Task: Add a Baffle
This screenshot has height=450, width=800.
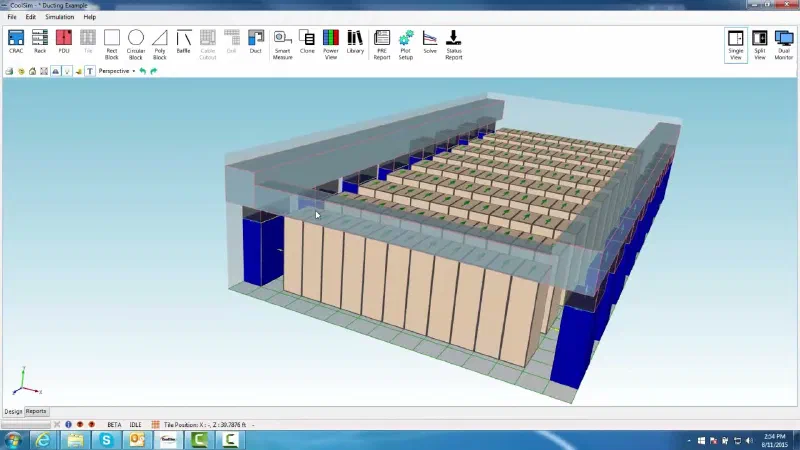Action: (x=184, y=41)
